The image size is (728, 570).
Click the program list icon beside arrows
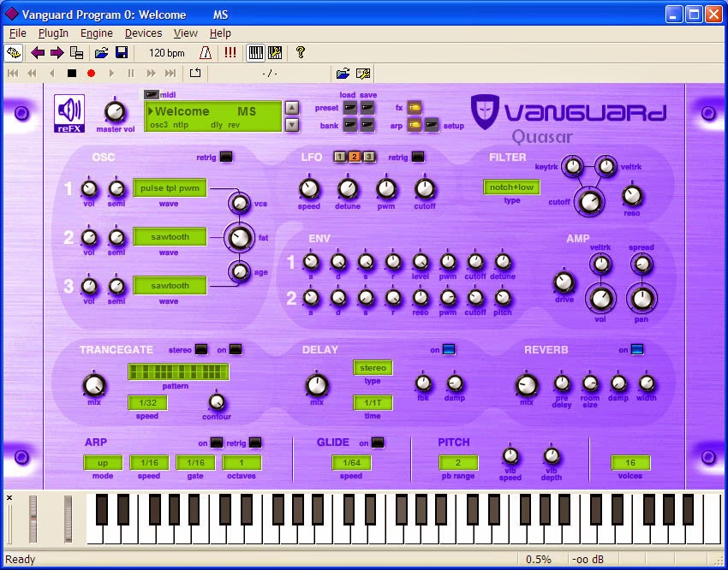76,53
